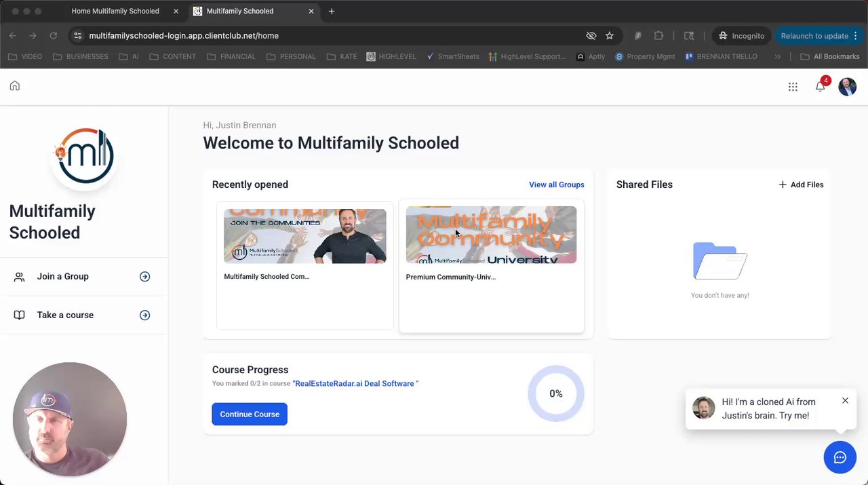868x485 pixels.
Task: Open a new browser tab with plus
Action: 332,11
